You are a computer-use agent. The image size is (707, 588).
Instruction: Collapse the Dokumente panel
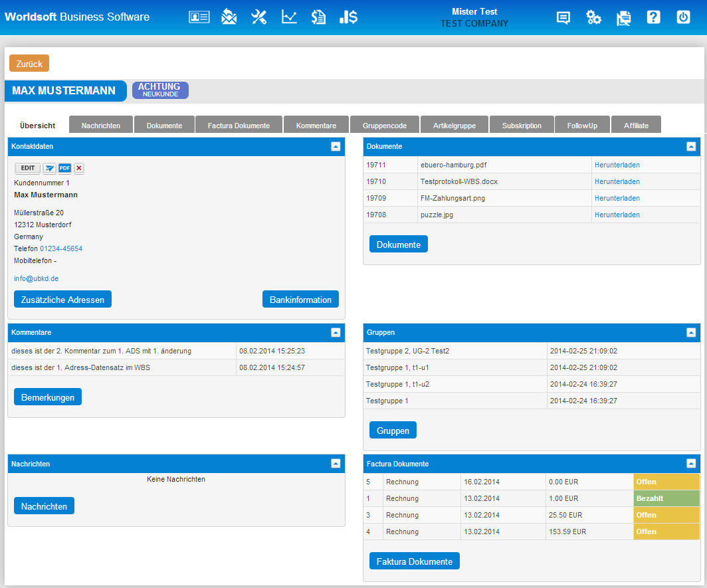[691, 147]
